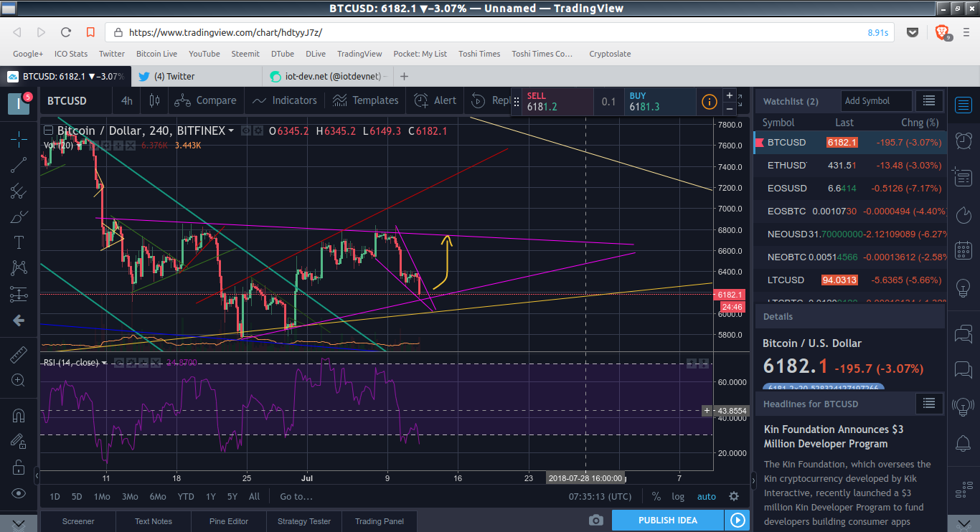Image resolution: width=980 pixels, height=532 pixels.
Task: Toggle the Magnet mode
Action: 19,415
